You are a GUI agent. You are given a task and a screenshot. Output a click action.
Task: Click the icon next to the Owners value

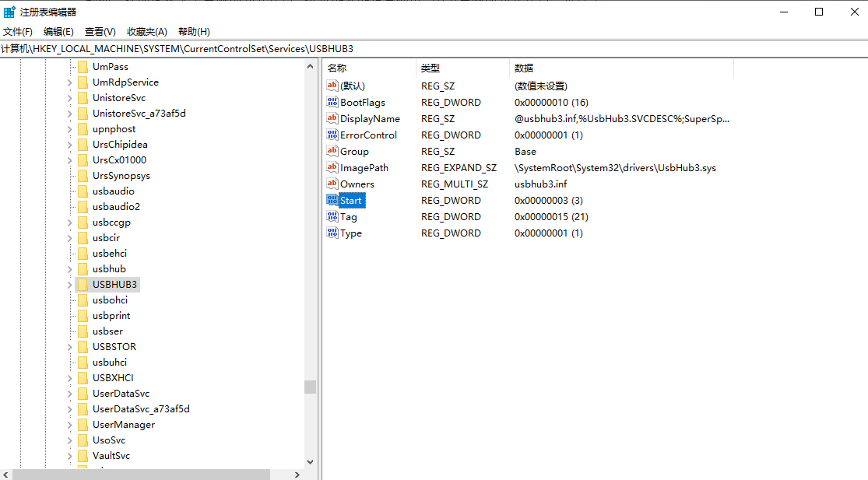tap(332, 184)
